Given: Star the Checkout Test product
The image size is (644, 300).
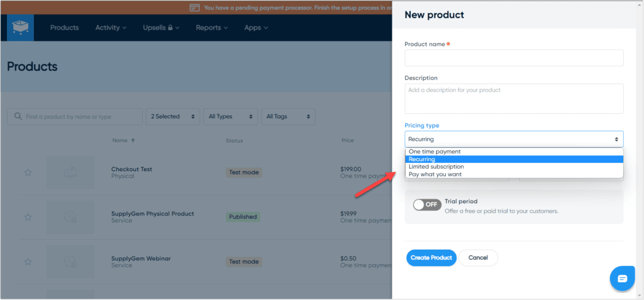Looking at the screenshot, I should pyautogui.click(x=28, y=172).
